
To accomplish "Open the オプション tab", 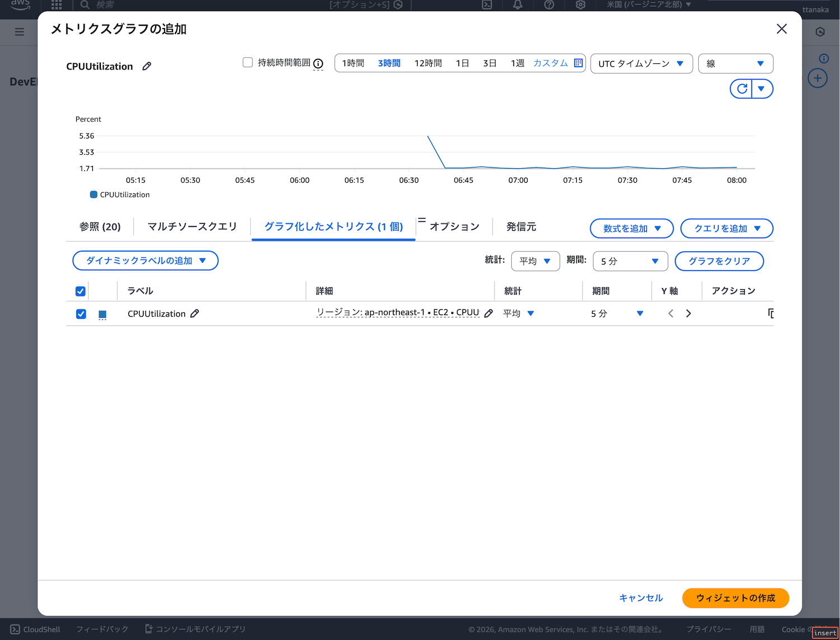I will pyautogui.click(x=454, y=226).
